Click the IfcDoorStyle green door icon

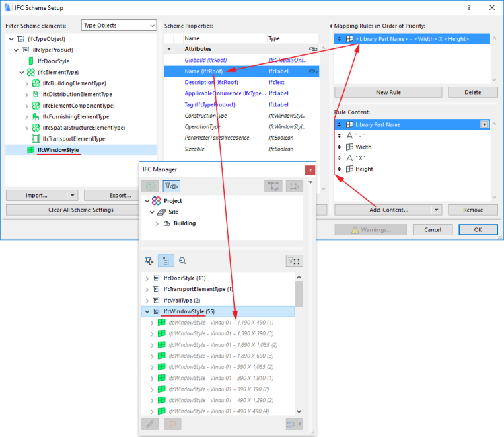(31, 61)
